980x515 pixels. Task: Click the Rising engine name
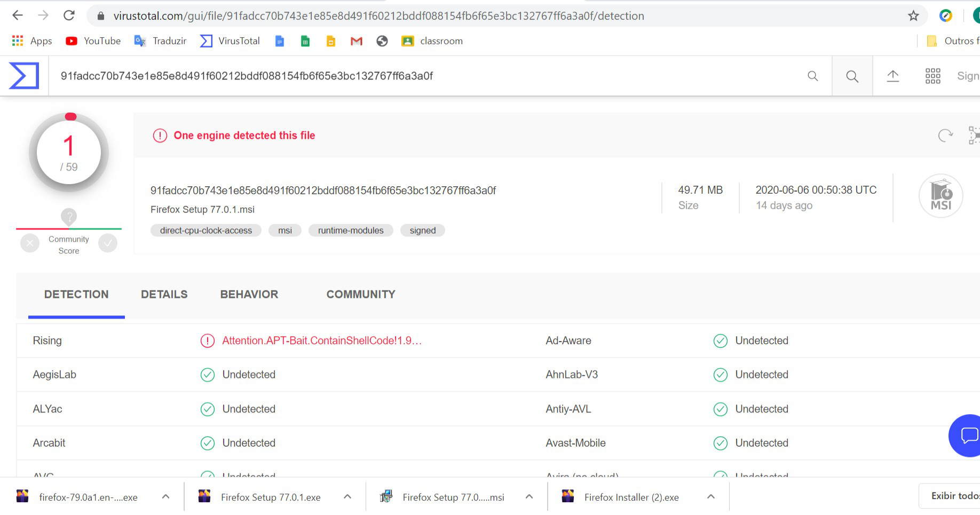48,340
